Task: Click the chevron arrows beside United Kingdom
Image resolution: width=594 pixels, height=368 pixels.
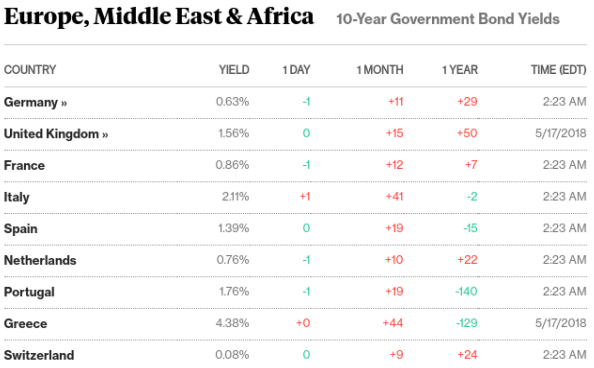Action: [x=105, y=135]
